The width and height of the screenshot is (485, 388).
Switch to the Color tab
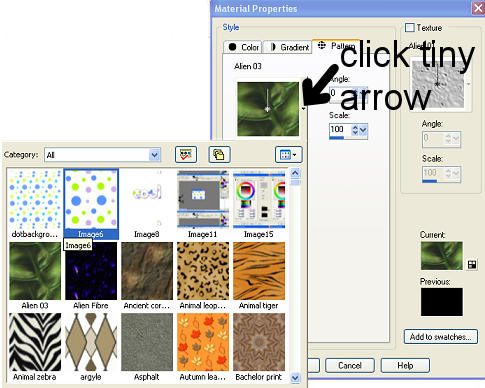coord(243,47)
